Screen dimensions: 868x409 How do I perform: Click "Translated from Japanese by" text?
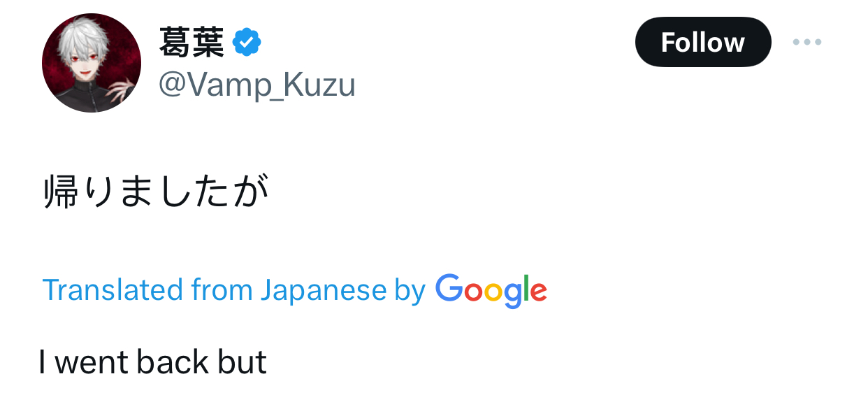tap(234, 290)
